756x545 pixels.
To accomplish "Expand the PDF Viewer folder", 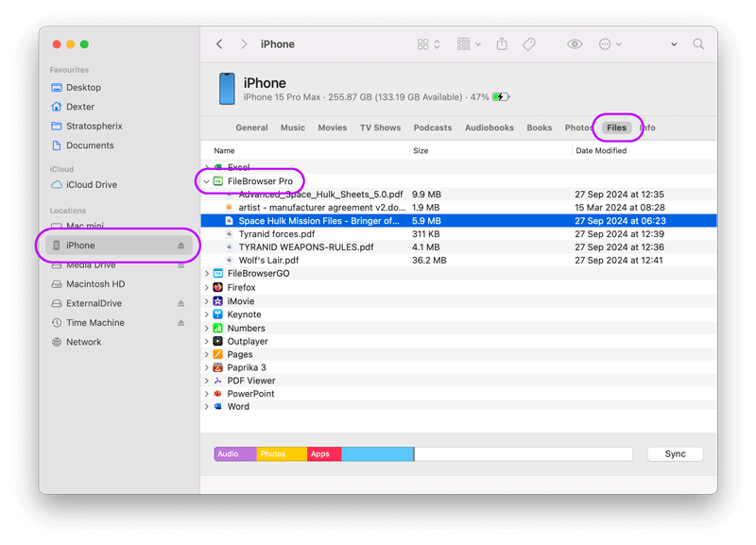I will [x=207, y=381].
